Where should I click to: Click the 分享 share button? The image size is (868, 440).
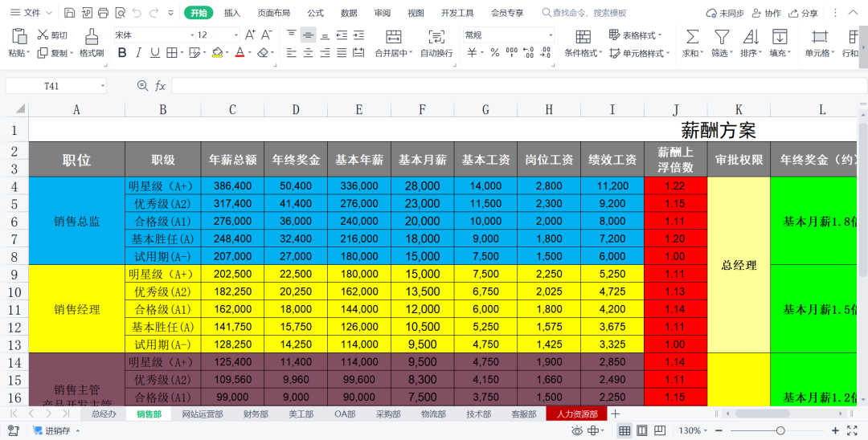coord(804,13)
